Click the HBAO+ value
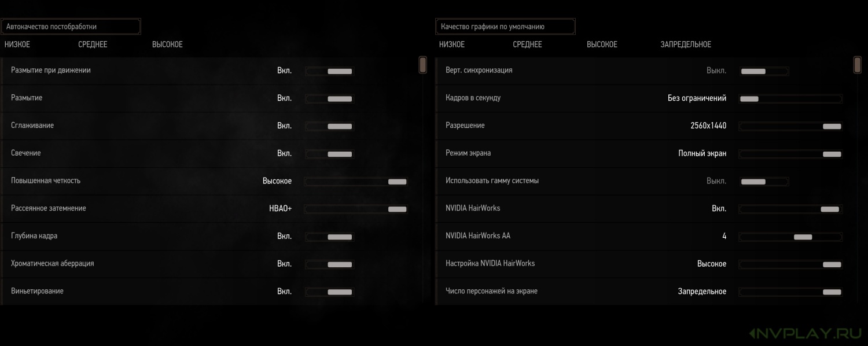The height and width of the screenshot is (346, 868). click(281, 209)
